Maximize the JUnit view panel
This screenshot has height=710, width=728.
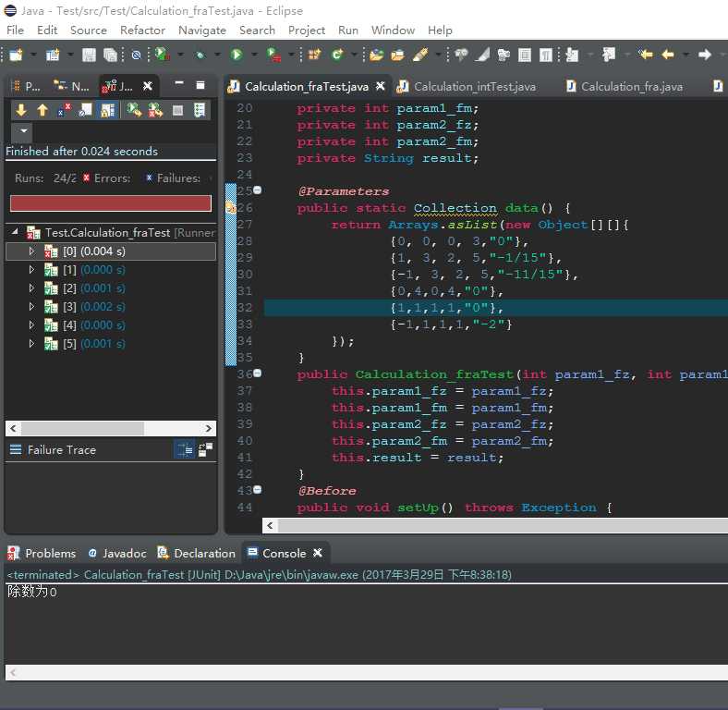tap(200, 84)
